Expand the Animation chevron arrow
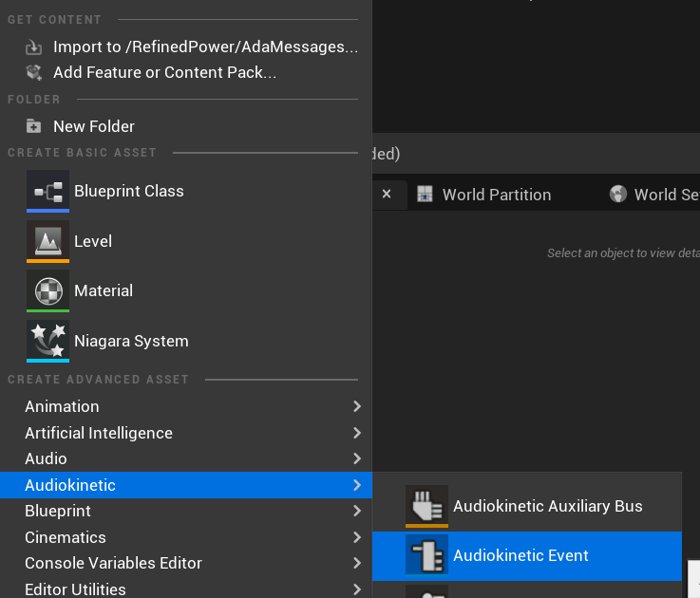The image size is (700, 598). [x=357, y=406]
